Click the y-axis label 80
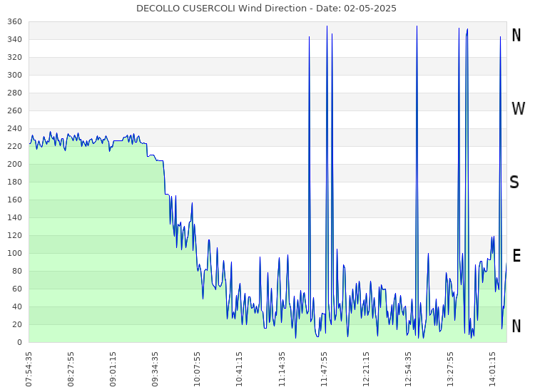The image size is (535, 392). 17,271
